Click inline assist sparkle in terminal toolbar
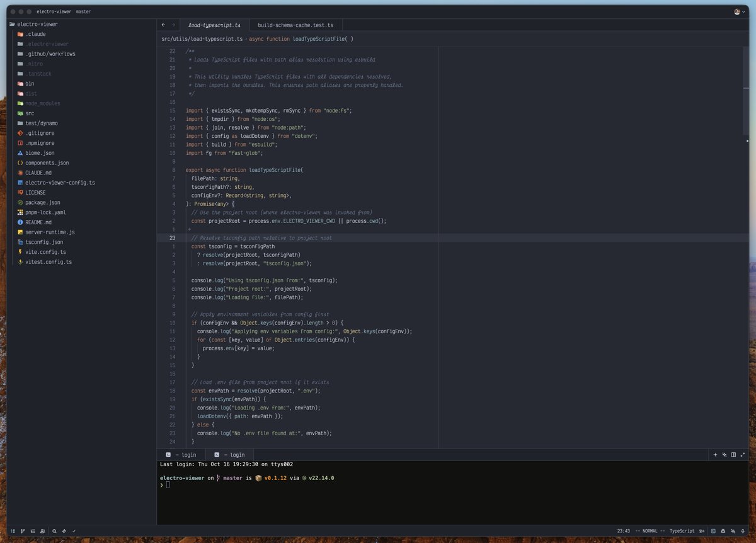 click(x=724, y=454)
